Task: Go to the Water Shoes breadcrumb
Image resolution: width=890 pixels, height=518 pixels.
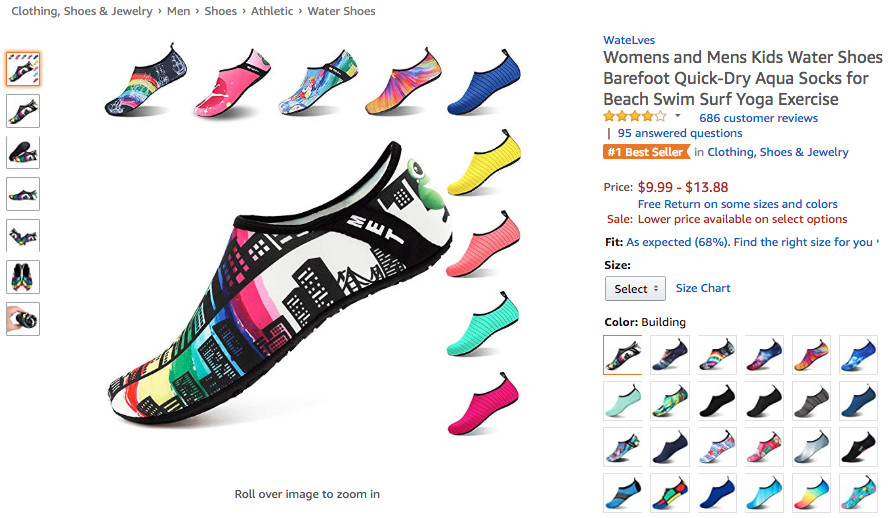Action: pyautogui.click(x=342, y=11)
